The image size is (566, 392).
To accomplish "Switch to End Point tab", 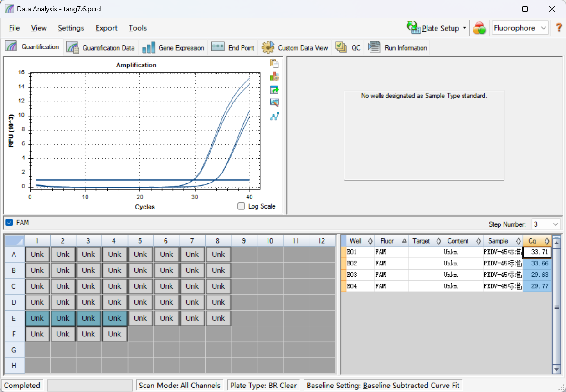I will click(233, 47).
